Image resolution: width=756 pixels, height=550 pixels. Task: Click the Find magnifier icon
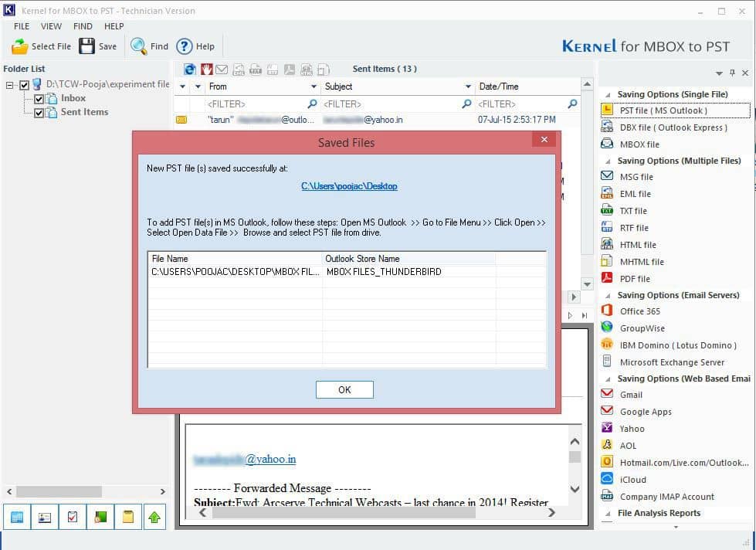click(x=138, y=46)
